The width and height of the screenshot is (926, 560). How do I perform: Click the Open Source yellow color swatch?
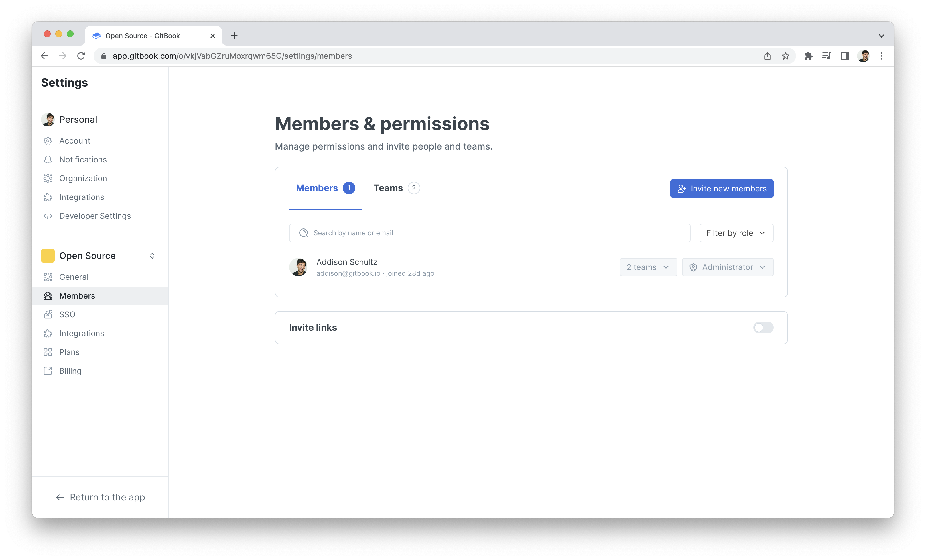[48, 256]
